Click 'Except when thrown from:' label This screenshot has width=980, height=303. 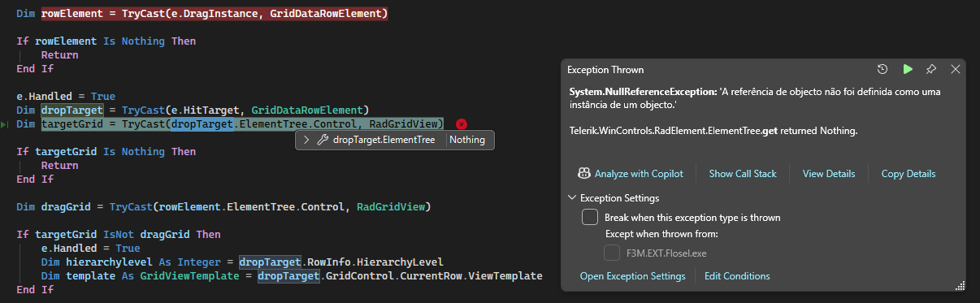[x=662, y=235]
